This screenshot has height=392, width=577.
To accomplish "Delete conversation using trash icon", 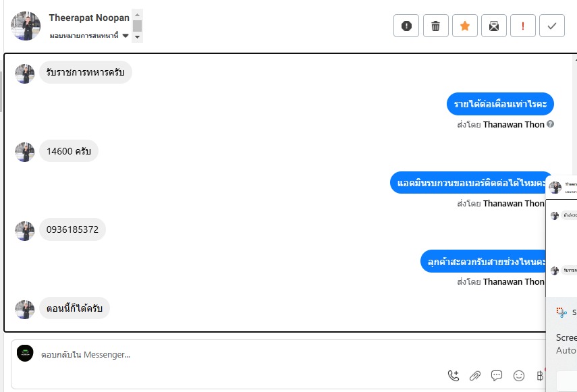I will [435, 26].
